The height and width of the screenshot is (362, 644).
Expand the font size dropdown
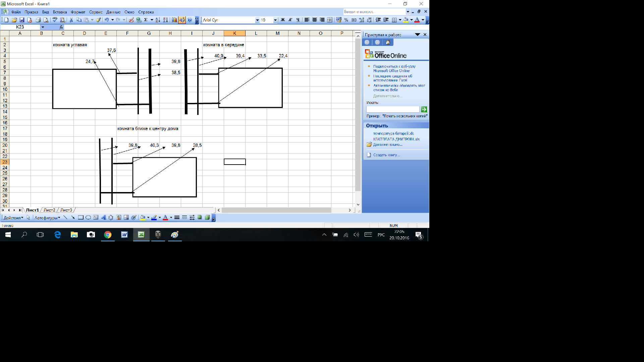tap(275, 20)
